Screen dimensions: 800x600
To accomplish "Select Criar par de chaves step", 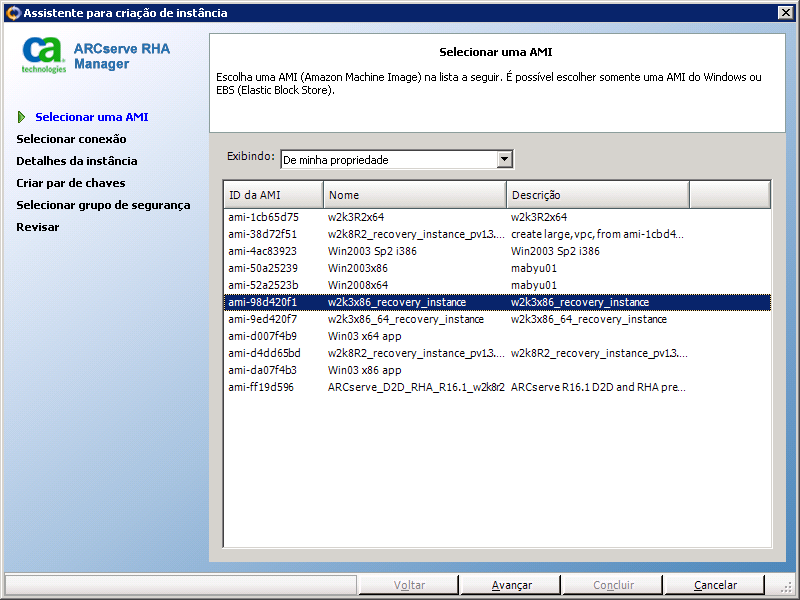I will tap(71, 183).
